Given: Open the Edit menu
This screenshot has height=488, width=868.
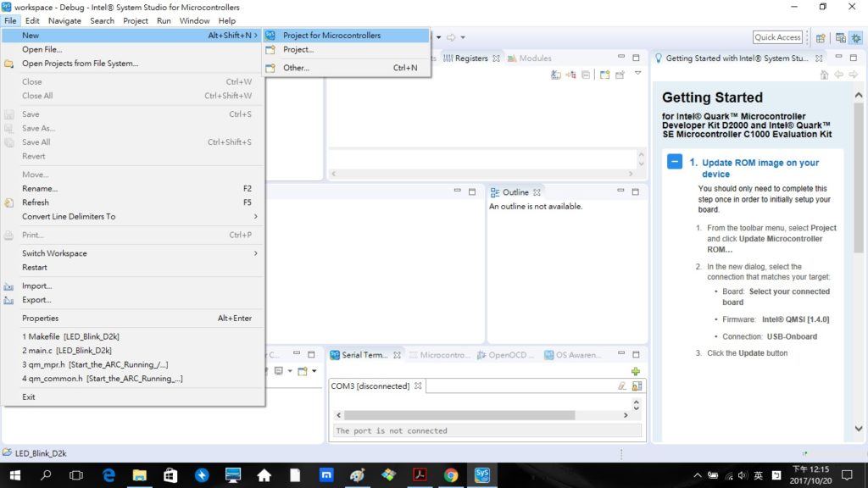Looking at the screenshot, I should [x=32, y=21].
